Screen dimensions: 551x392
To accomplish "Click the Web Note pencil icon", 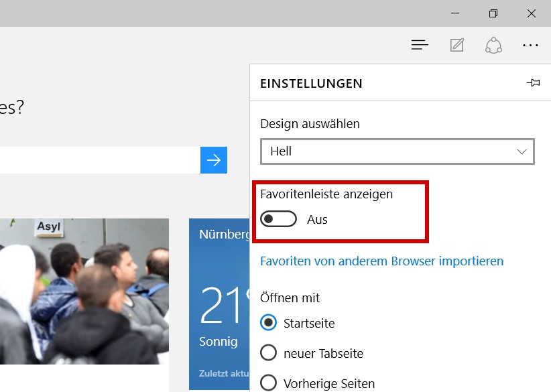I will pos(457,46).
